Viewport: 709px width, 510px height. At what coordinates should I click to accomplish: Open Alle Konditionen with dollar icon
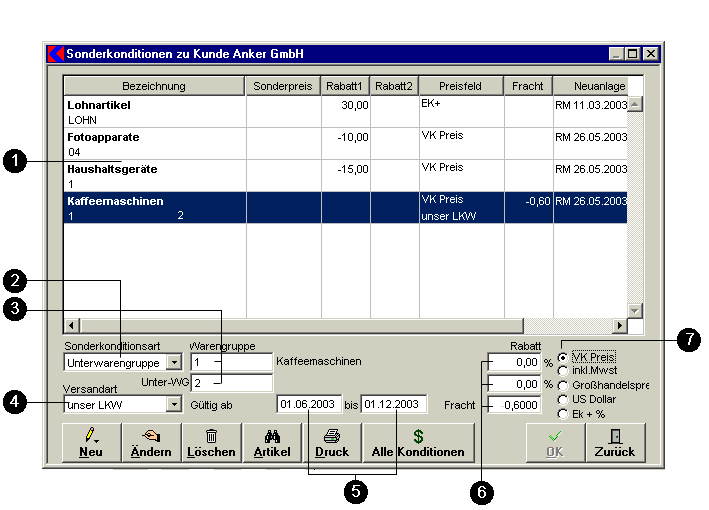click(x=418, y=442)
